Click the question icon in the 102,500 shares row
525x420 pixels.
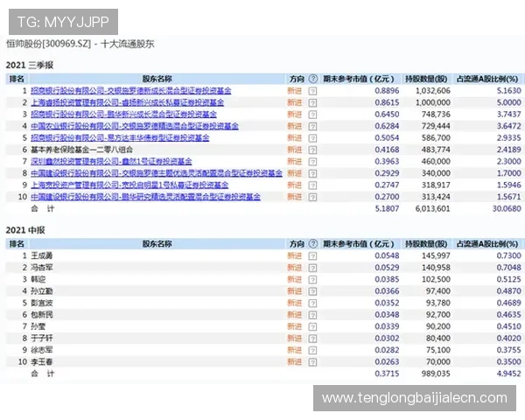click(x=312, y=280)
